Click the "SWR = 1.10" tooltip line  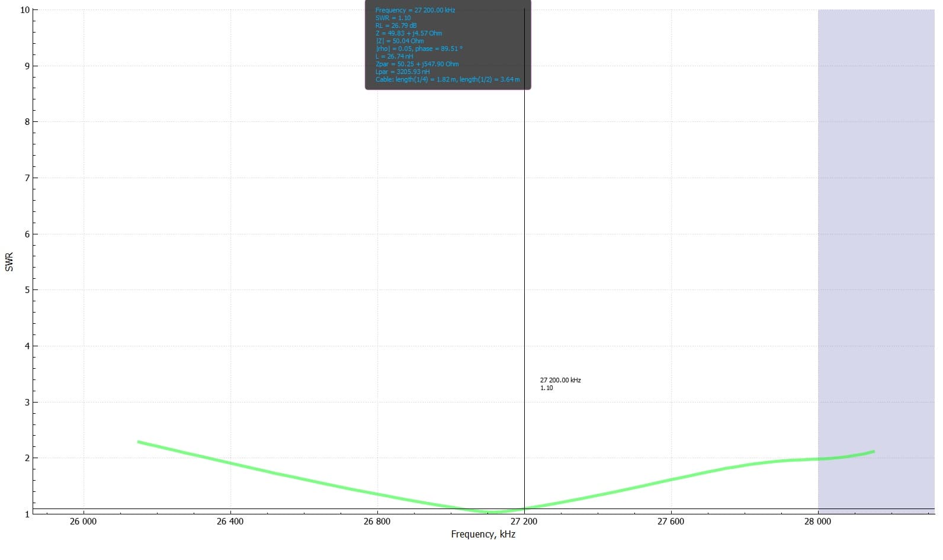point(393,18)
